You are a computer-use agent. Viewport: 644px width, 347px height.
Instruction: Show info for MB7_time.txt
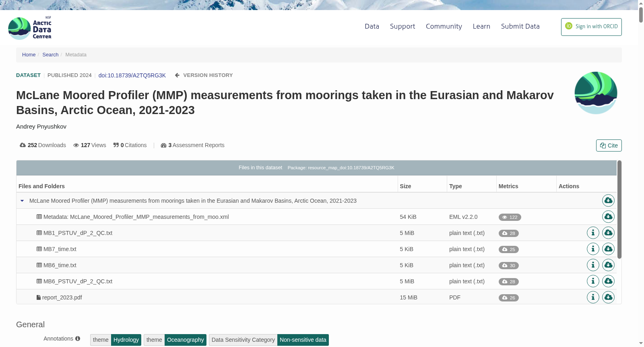click(x=593, y=249)
